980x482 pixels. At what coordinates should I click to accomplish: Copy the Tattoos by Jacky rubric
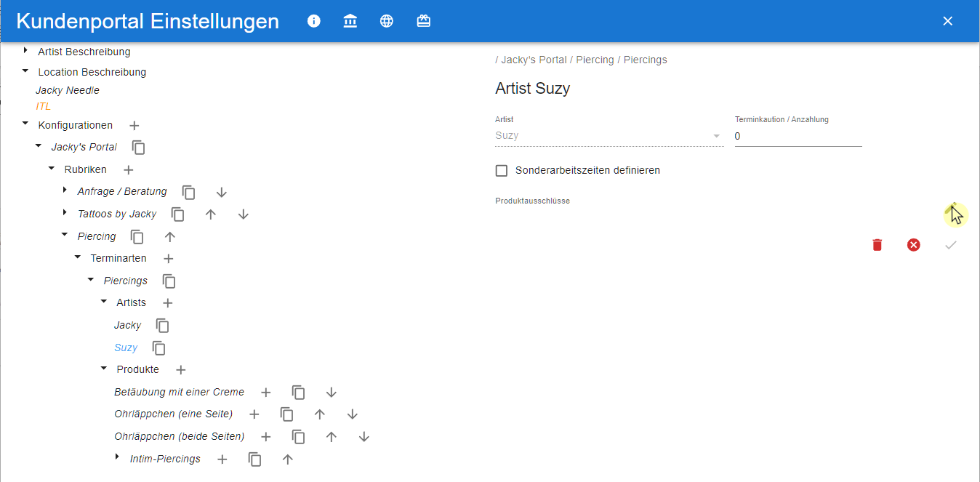pyautogui.click(x=178, y=214)
